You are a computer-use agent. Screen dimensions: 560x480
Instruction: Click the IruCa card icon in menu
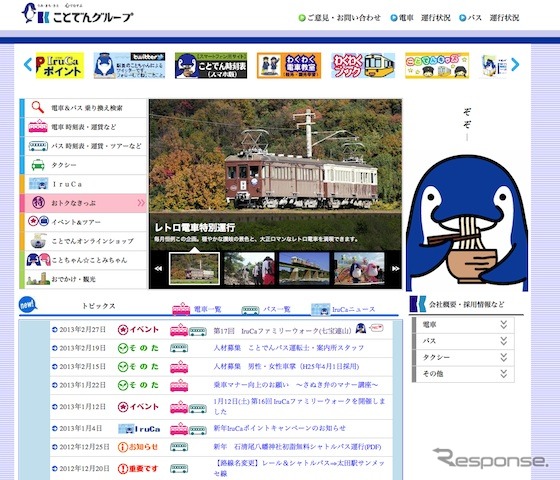[x=38, y=184]
